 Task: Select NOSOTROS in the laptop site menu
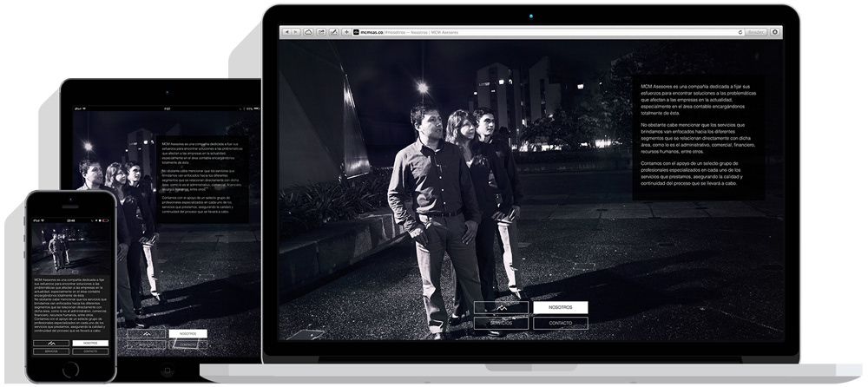click(560, 307)
